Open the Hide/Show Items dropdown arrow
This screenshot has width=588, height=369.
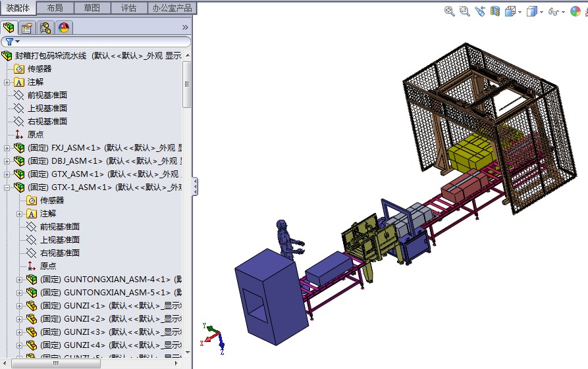pyautogui.click(x=563, y=12)
